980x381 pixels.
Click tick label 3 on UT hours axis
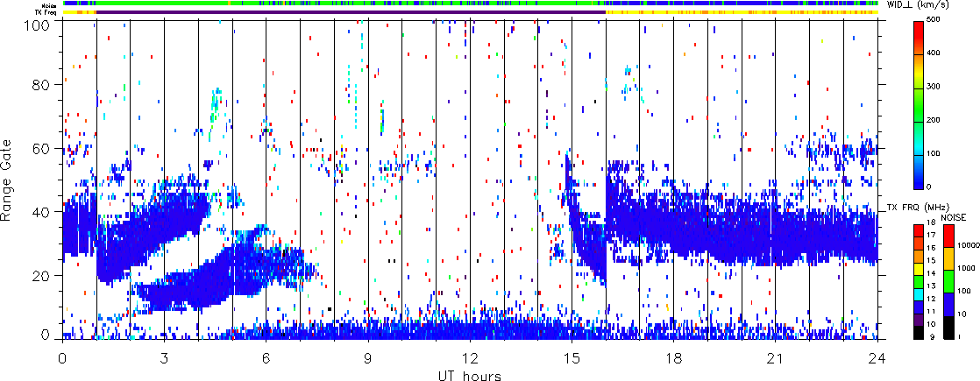click(x=164, y=358)
